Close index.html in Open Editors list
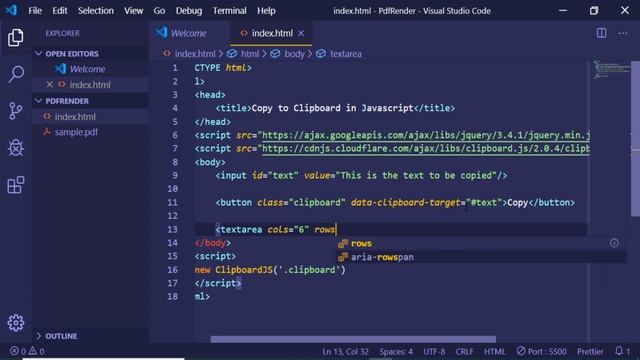Screen dimensions: 640x360 click(49, 84)
